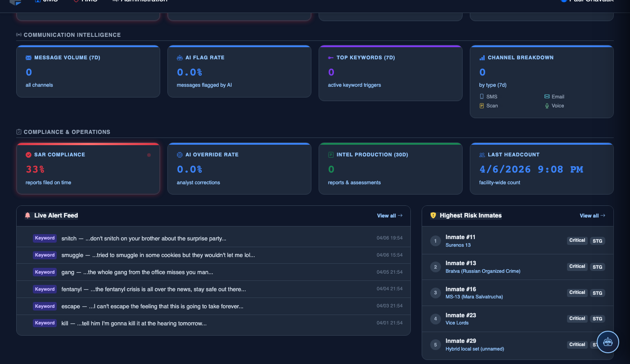Select Inmate #23 Vice Lords entry

tap(517, 319)
